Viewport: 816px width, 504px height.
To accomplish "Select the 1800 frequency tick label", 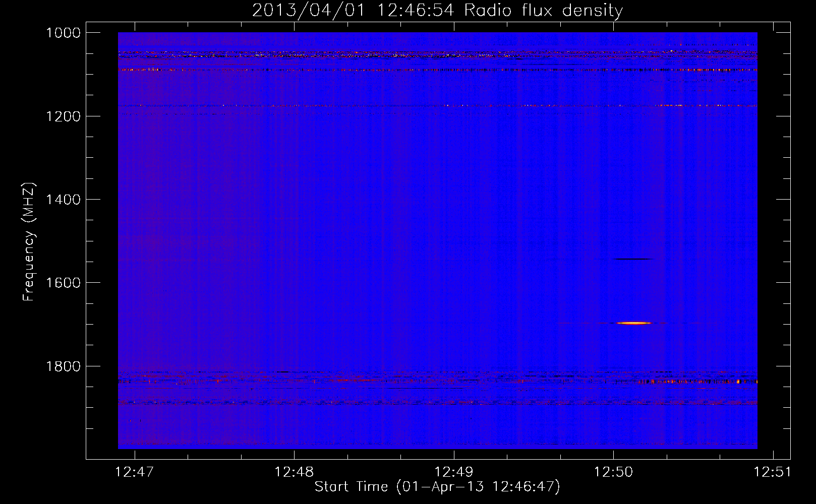I will coord(63,366).
